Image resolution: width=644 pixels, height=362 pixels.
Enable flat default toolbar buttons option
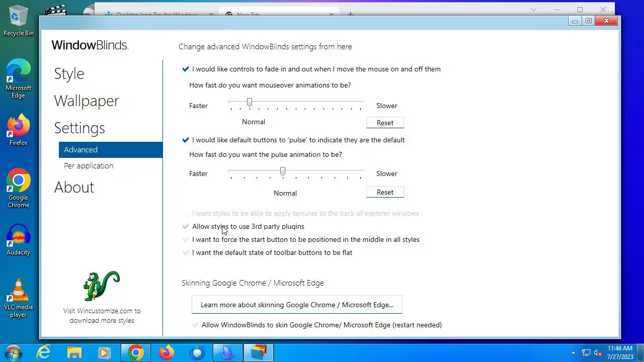point(186,252)
